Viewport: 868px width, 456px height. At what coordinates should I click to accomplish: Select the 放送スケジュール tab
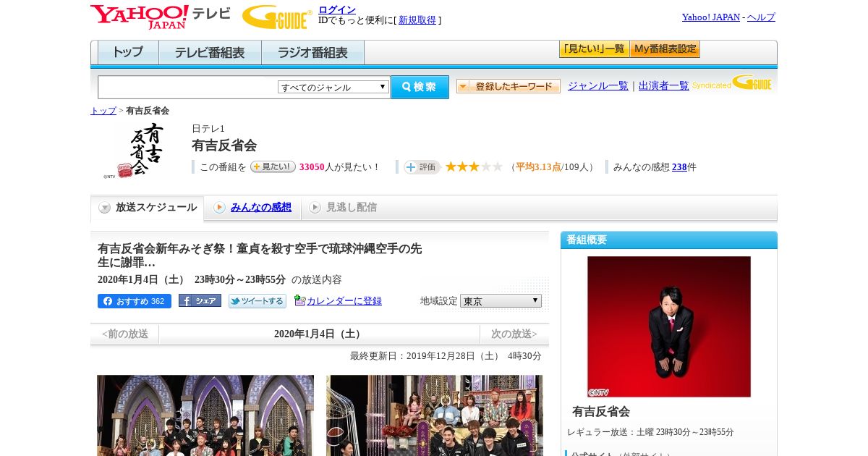(148, 208)
